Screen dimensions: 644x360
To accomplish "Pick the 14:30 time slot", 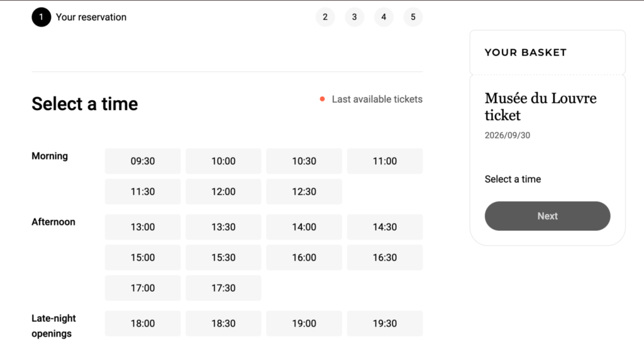I will point(385,227).
